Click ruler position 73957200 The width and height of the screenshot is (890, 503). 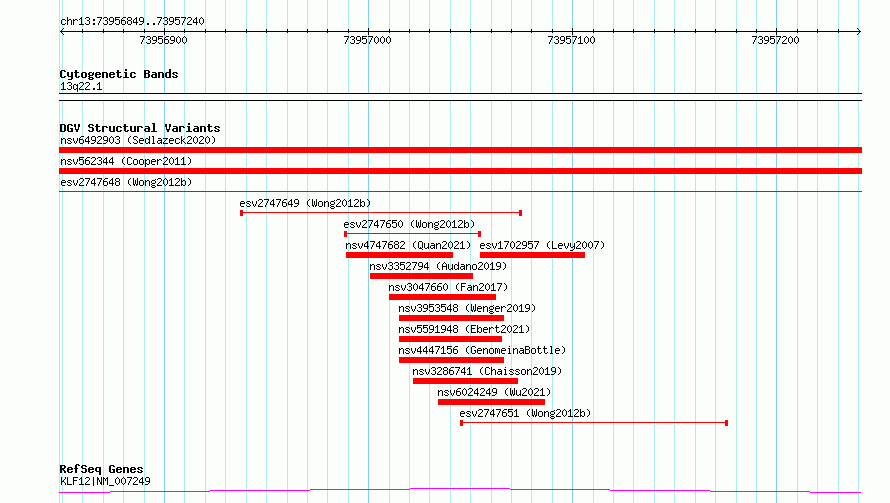[x=775, y=40]
